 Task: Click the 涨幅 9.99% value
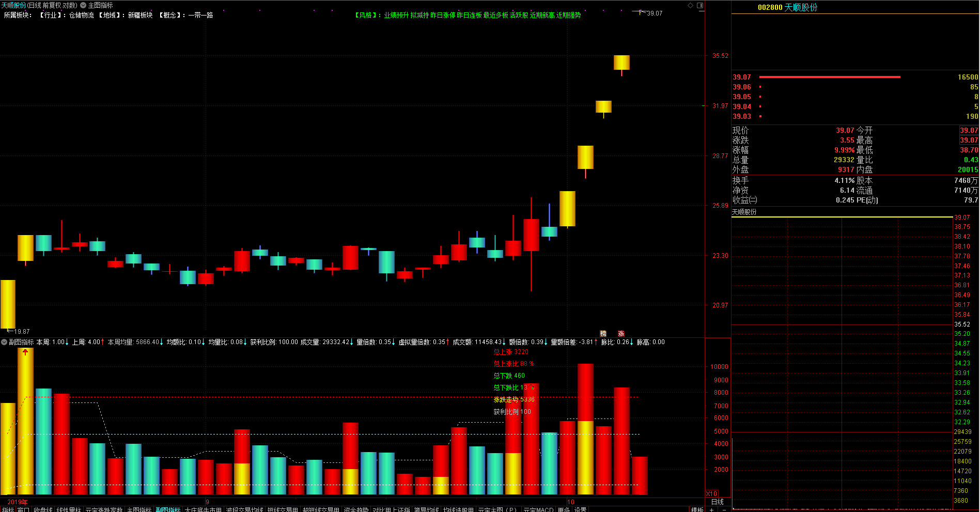click(844, 150)
